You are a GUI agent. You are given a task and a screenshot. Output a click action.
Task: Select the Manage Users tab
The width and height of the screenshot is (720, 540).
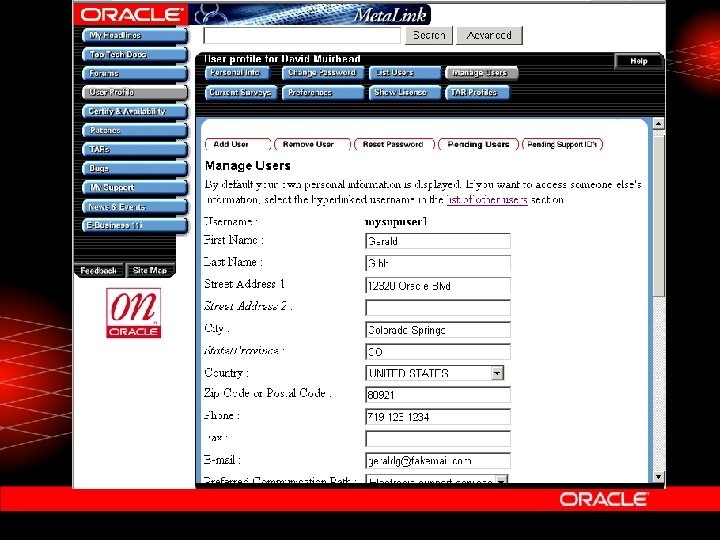coord(481,73)
